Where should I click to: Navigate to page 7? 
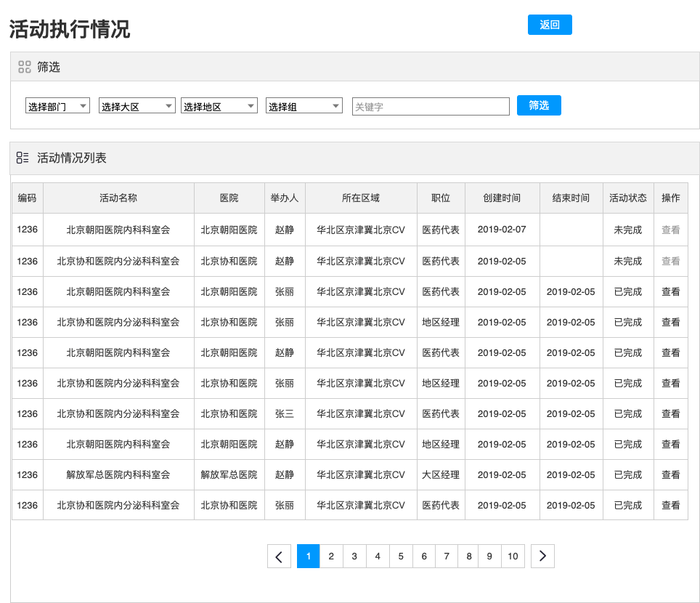[447, 556]
